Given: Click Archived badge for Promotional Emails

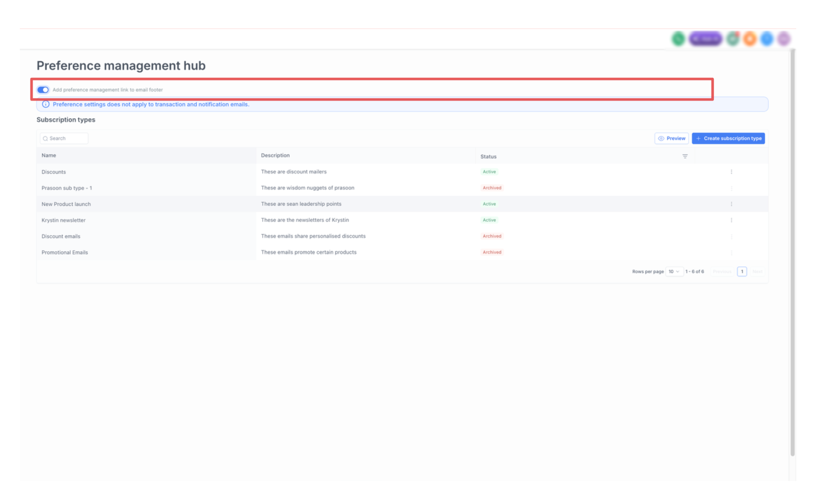Looking at the screenshot, I should 492,252.
